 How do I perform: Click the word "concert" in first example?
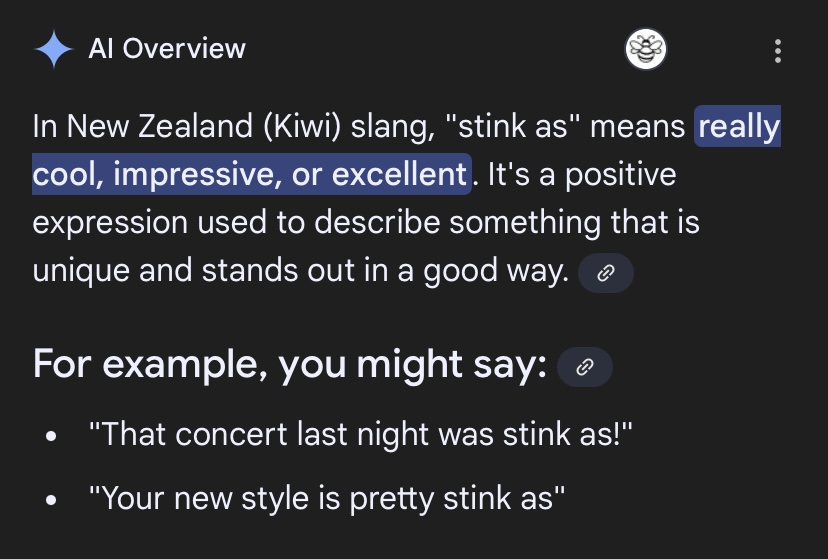pyautogui.click(x=232, y=434)
